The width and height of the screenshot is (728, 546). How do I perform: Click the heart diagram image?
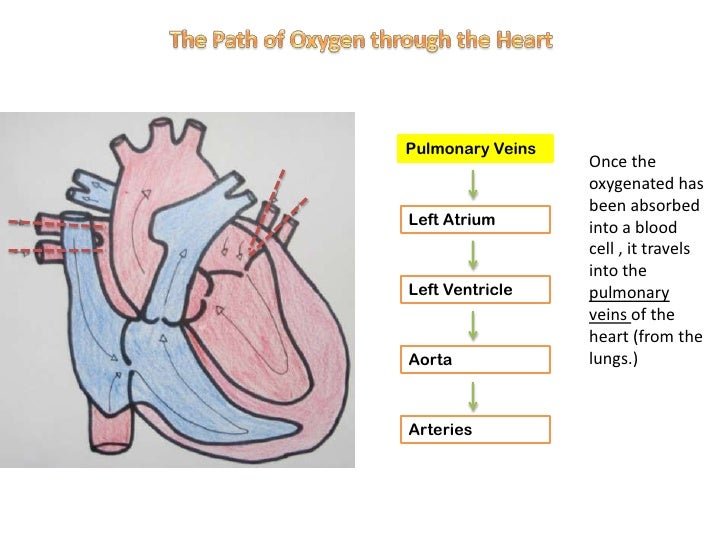tap(178, 290)
